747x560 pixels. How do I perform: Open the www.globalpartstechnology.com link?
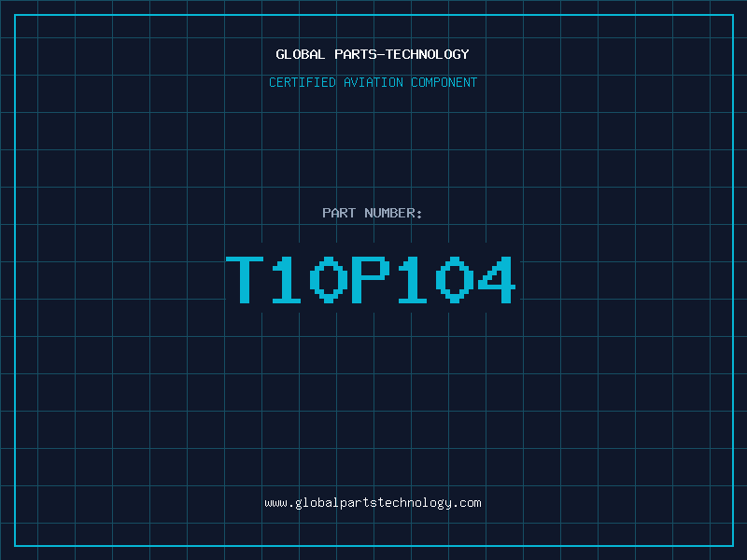click(373, 503)
